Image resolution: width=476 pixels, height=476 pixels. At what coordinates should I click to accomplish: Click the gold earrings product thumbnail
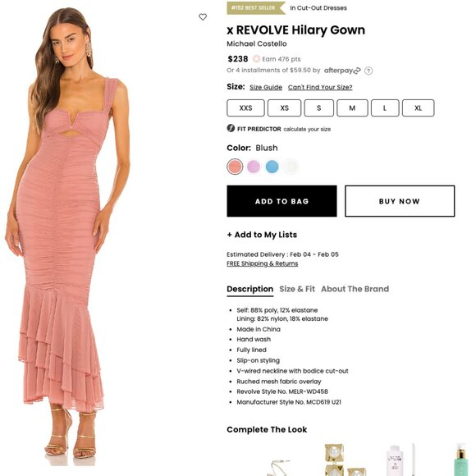(x=341, y=460)
